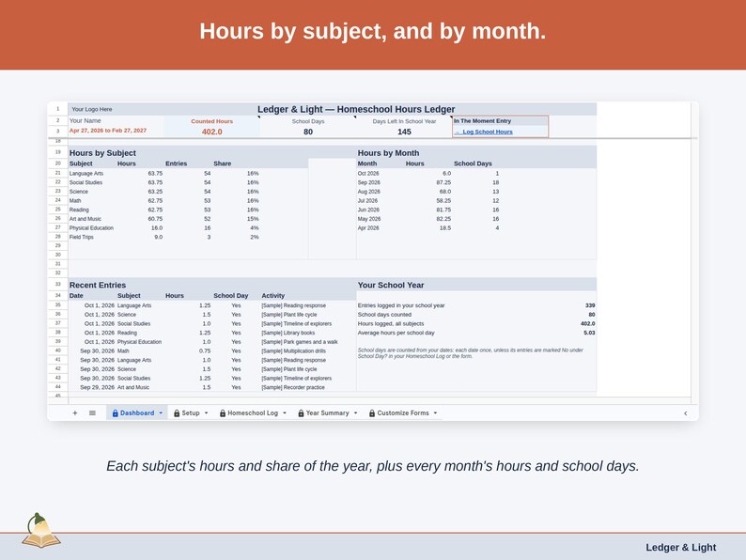Screen dimensions: 746x560
Task: Select the Plant life cycle activity in row 36
Action: click(288, 315)
